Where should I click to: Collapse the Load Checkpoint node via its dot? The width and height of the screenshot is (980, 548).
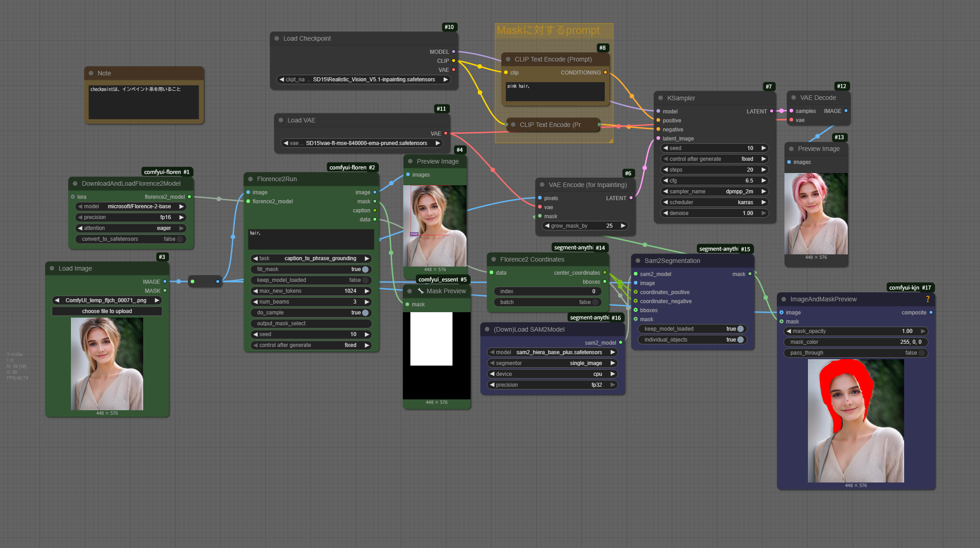276,38
